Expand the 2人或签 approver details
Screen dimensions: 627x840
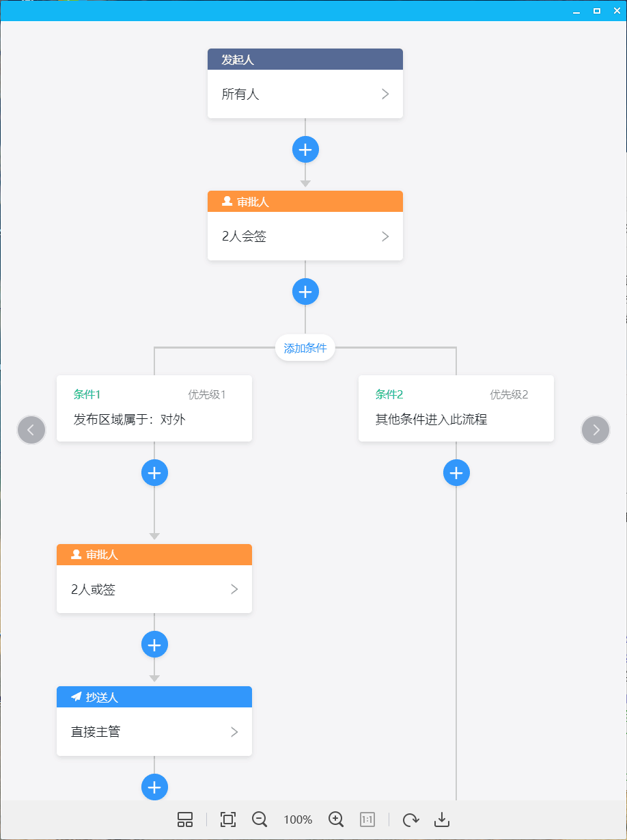234,589
